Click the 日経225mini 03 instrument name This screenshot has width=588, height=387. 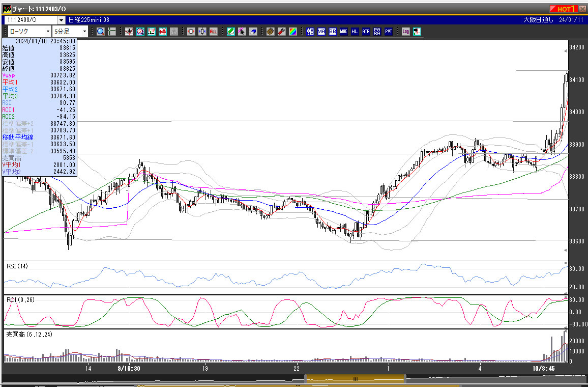click(89, 19)
